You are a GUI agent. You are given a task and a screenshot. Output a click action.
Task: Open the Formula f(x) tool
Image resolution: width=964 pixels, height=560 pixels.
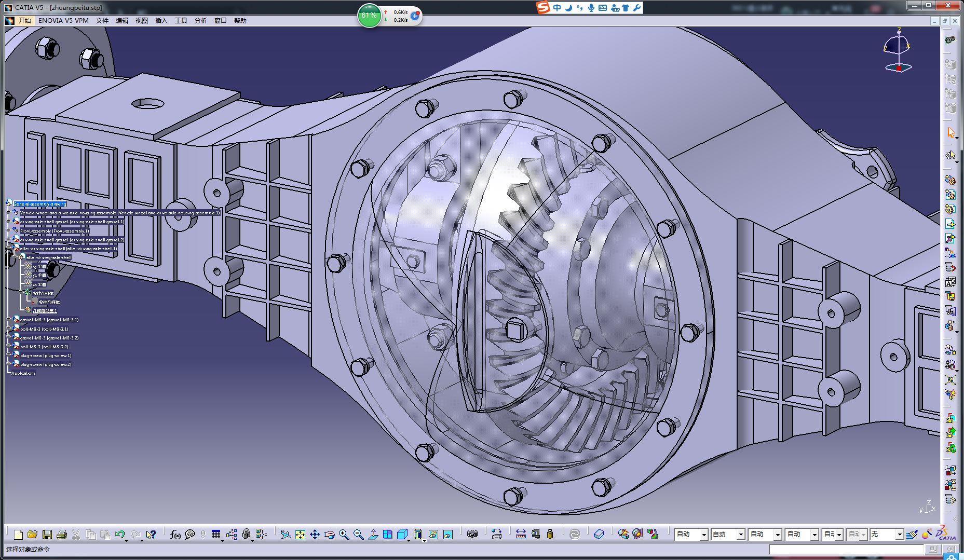click(175, 535)
